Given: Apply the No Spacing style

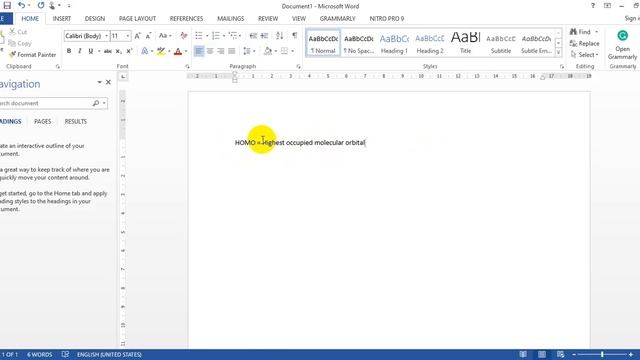Looking at the screenshot, I should (359, 43).
